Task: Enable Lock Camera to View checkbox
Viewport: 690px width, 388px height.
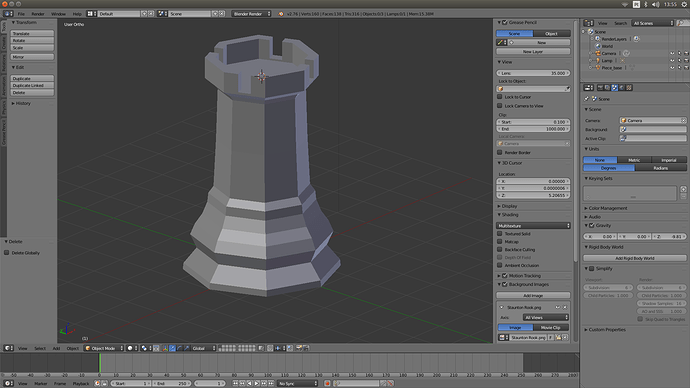Action: (499, 106)
